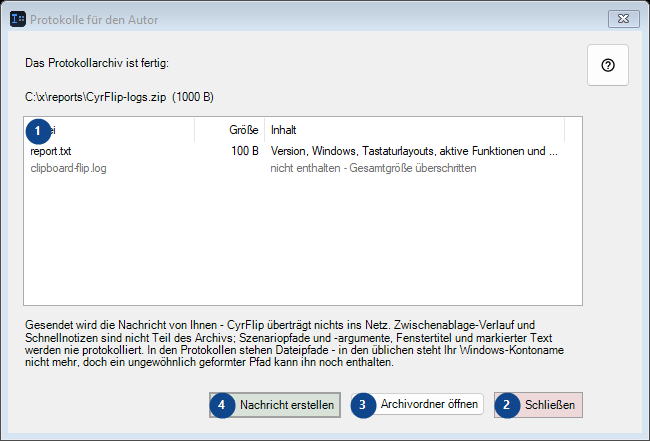Open the archive folder with Archivordner öffnen
The width and height of the screenshot is (650, 441).
click(417, 404)
